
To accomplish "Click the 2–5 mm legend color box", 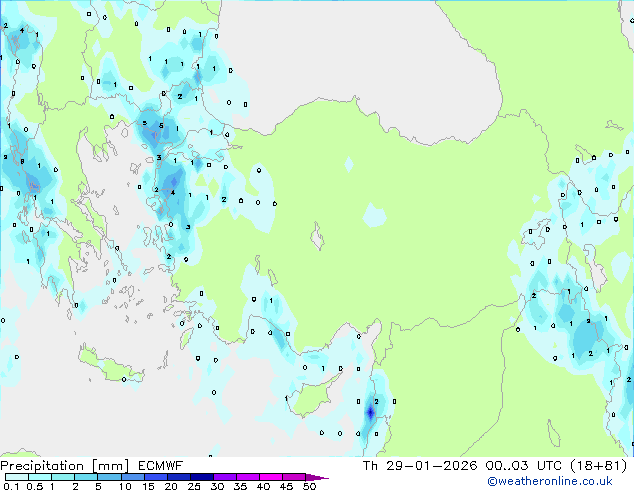I will click(x=86, y=477).
